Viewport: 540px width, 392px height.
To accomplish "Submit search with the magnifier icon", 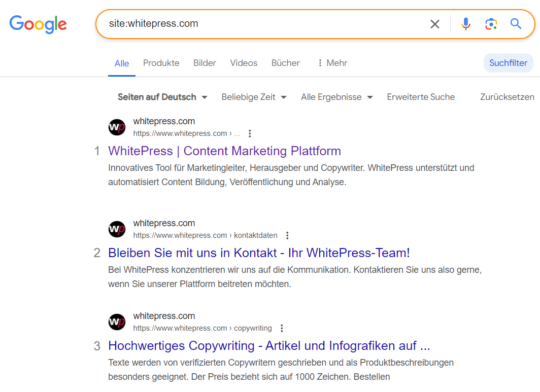I will click(x=516, y=24).
